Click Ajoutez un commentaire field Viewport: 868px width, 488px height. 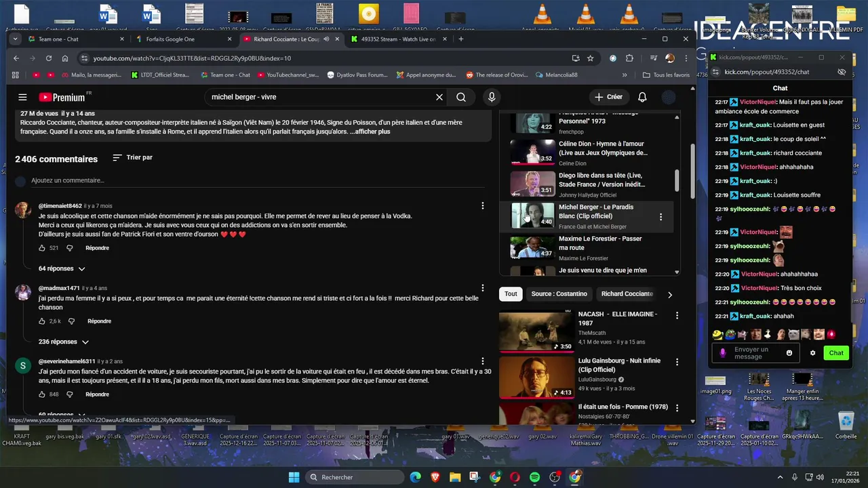coord(259,181)
